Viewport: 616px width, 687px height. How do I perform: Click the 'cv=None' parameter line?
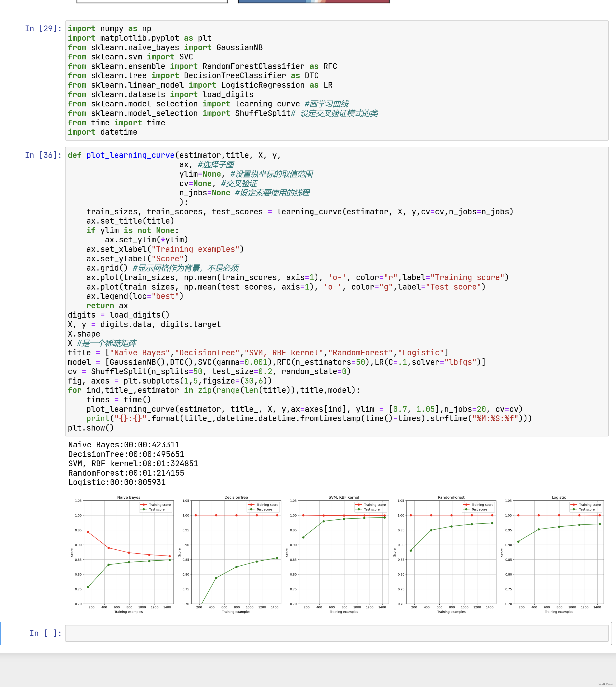[218, 183]
